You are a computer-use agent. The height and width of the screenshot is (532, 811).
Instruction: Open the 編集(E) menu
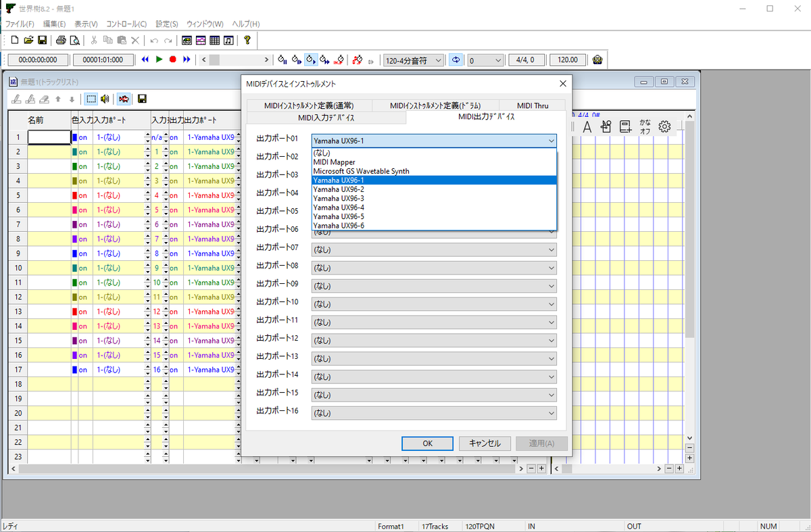point(54,24)
